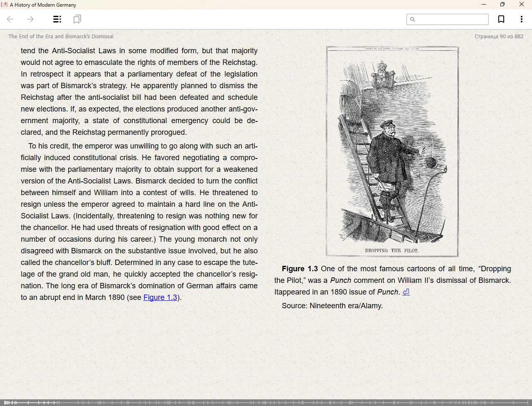The height and width of the screenshot is (406, 532).
Task: Click the Dropping the Pilot cartoon
Action: [x=392, y=151]
